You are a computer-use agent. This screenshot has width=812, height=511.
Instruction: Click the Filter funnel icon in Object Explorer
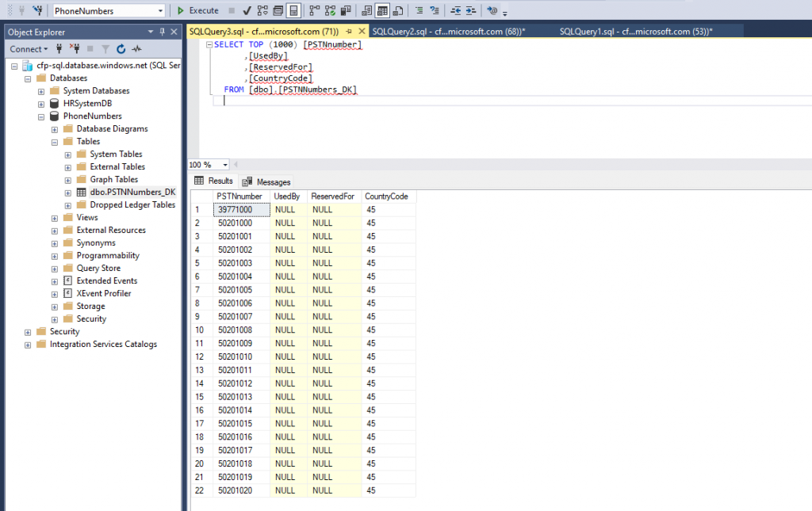point(105,49)
